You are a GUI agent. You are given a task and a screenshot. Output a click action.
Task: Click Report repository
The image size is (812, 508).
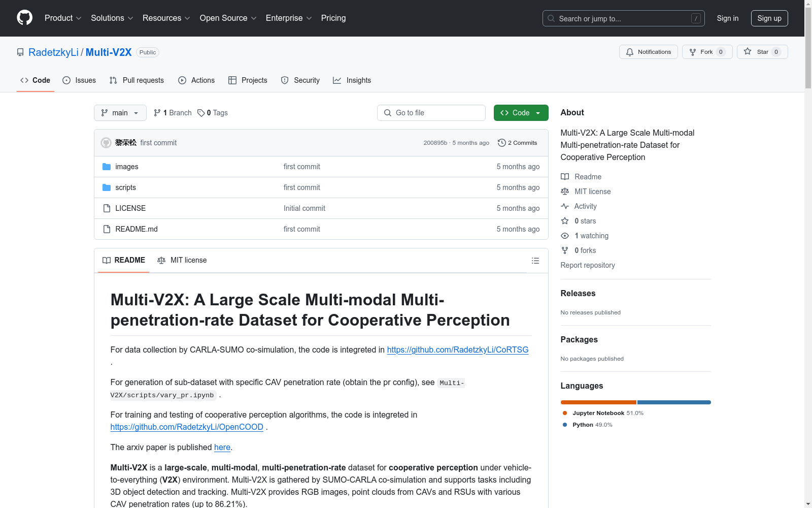coord(588,265)
